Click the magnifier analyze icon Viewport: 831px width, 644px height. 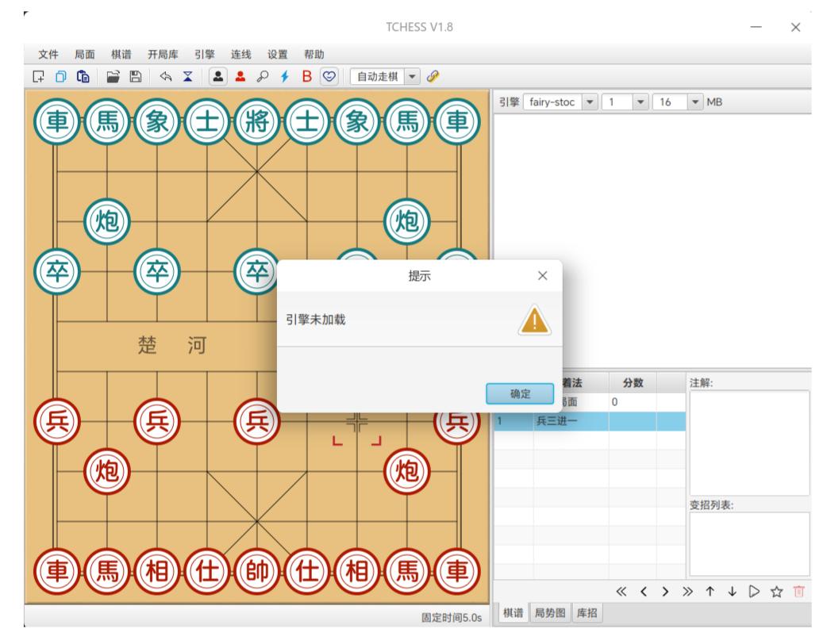[263, 76]
